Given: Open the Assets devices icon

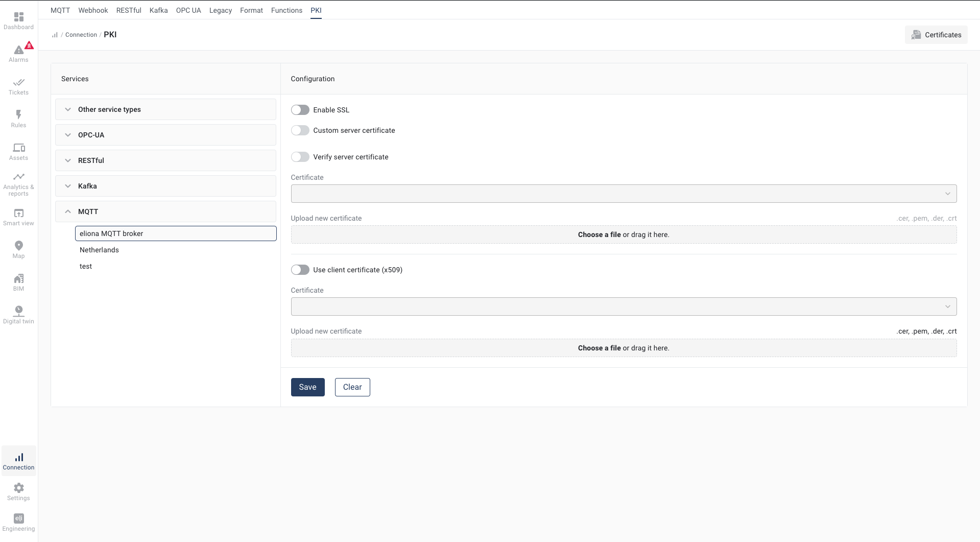Looking at the screenshot, I should pyautogui.click(x=19, y=148).
